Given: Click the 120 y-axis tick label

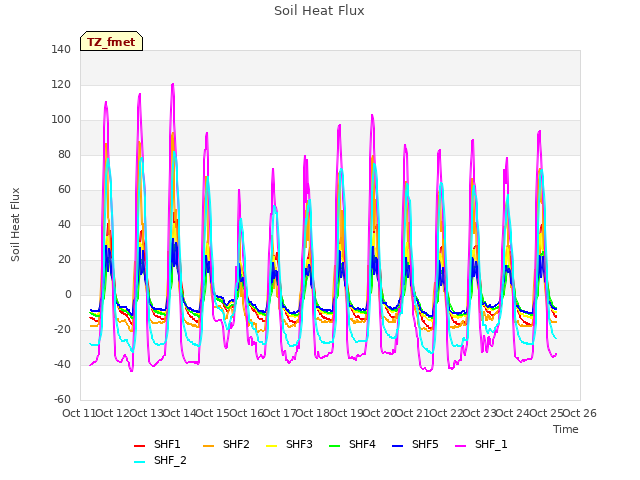Looking at the screenshot, I should tap(61, 84).
